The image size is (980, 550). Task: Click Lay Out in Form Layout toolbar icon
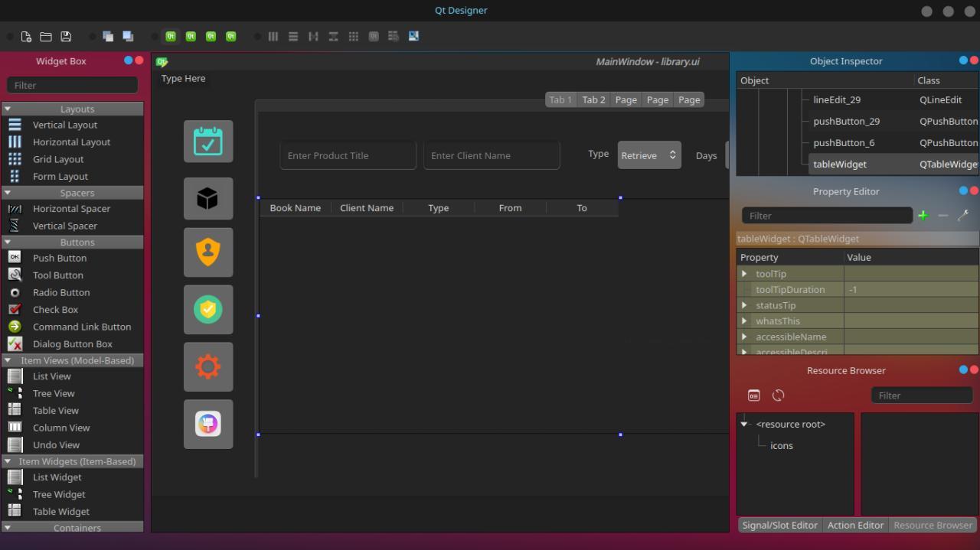click(x=374, y=36)
